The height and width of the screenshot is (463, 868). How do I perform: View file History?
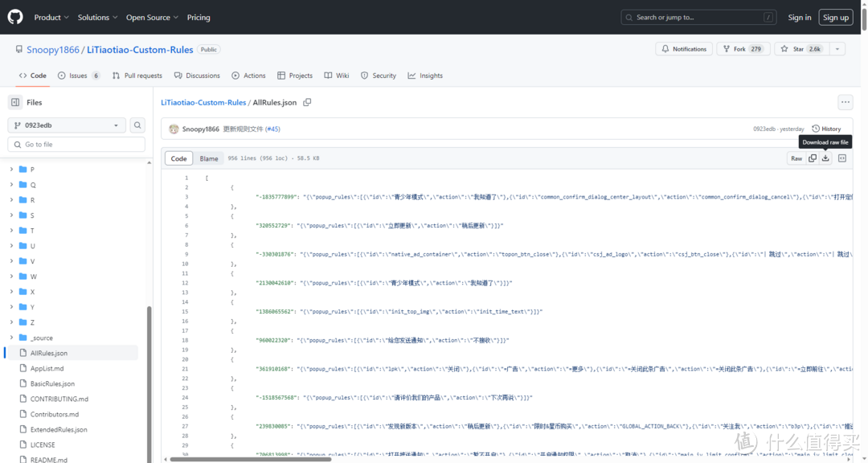(x=826, y=129)
